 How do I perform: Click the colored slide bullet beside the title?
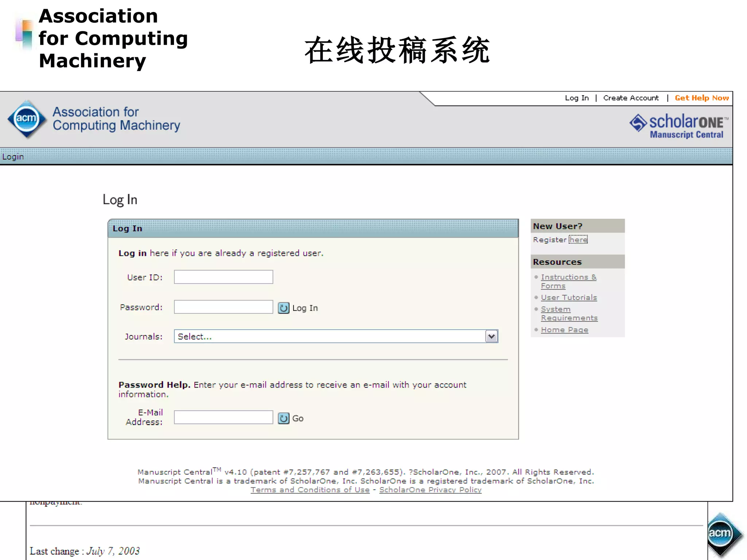(25, 35)
